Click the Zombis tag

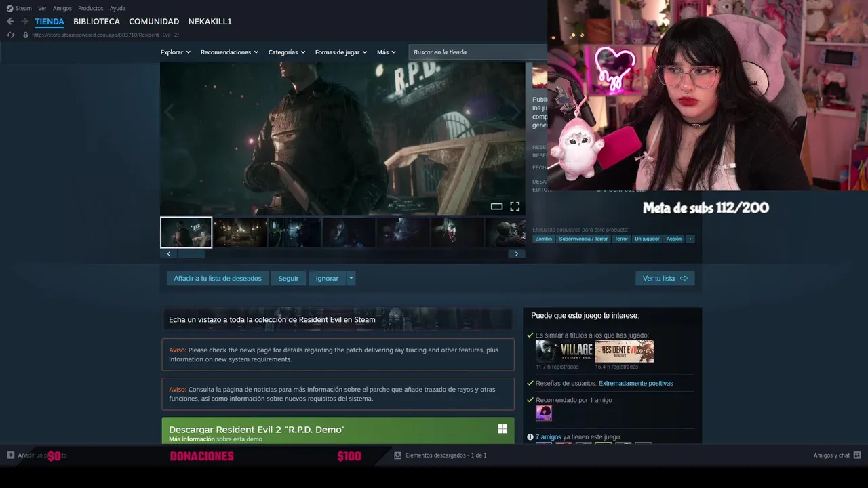[x=544, y=239]
